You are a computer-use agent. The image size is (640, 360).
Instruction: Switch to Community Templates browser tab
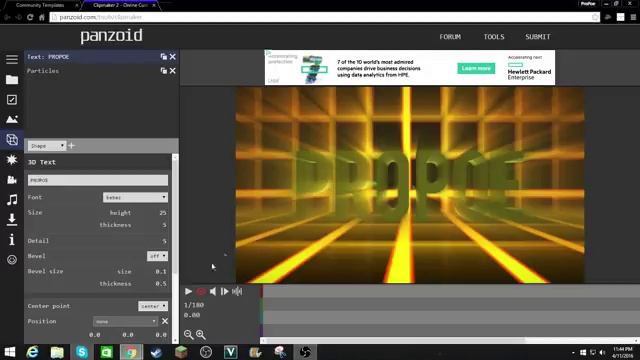(x=40, y=5)
